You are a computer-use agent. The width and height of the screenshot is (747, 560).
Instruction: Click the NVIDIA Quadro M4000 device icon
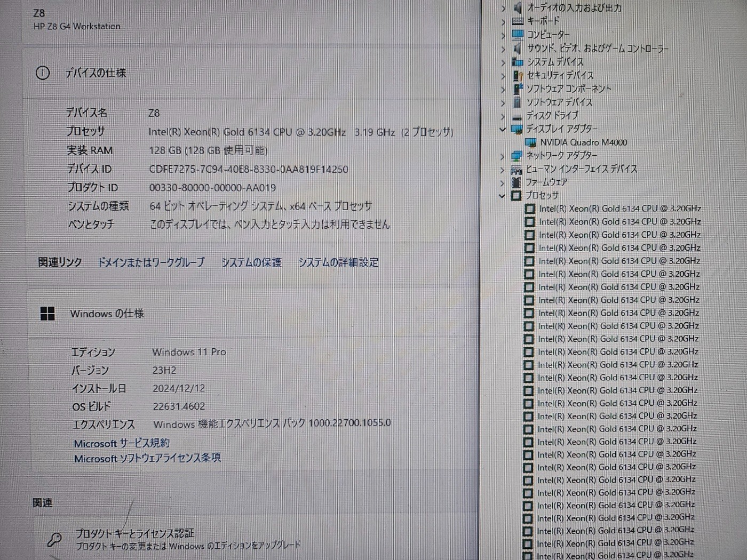coord(530,142)
